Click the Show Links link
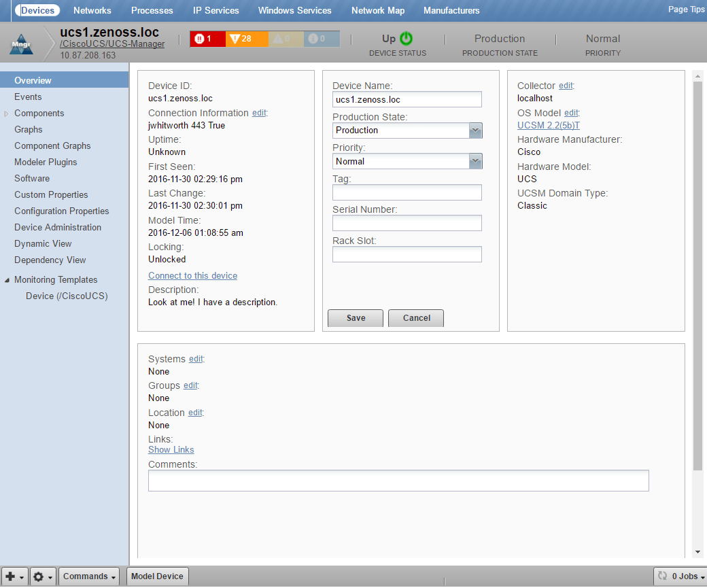This screenshot has height=588, width=707. (x=171, y=449)
